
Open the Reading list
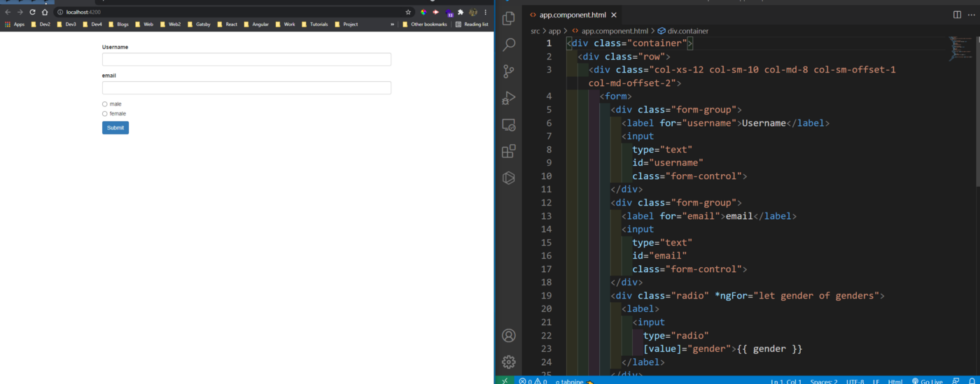[472, 24]
